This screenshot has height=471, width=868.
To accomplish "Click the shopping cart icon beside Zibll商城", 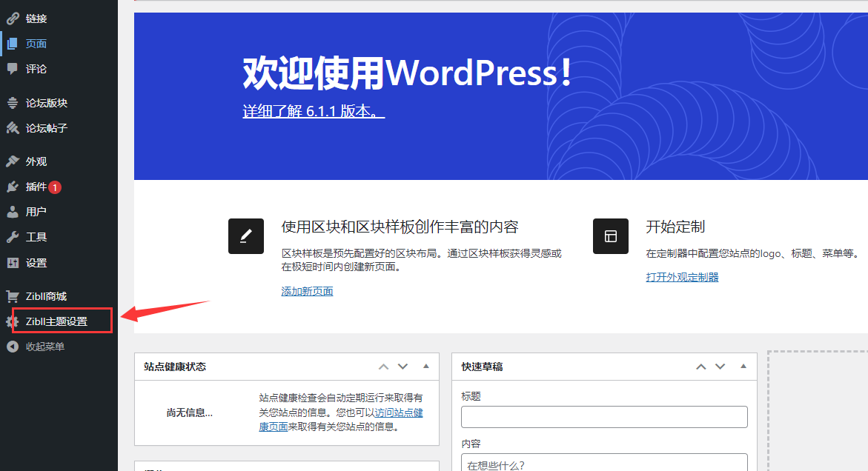I will tap(13, 296).
